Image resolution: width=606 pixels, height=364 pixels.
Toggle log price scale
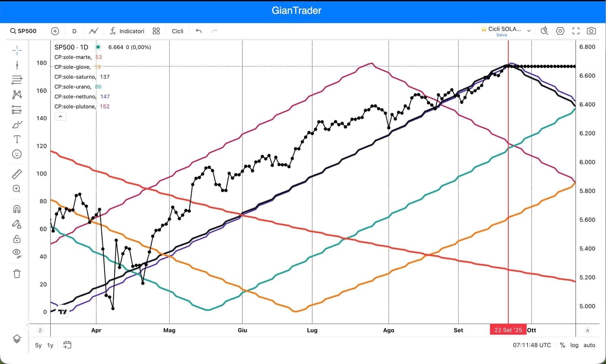click(x=574, y=345)
